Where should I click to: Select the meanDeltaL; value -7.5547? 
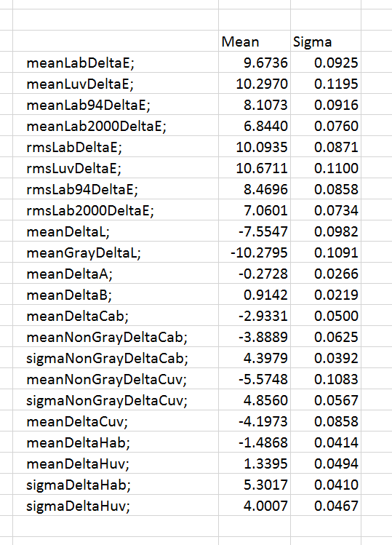pos(255,231)
